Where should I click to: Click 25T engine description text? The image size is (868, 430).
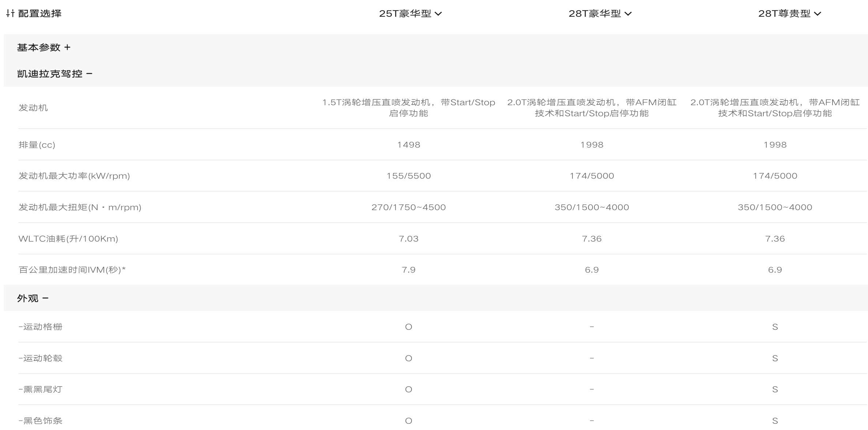coord(409,107)
